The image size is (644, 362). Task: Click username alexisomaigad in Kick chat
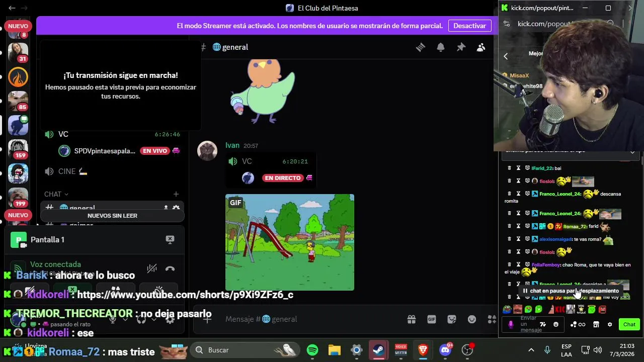(555, 239)
